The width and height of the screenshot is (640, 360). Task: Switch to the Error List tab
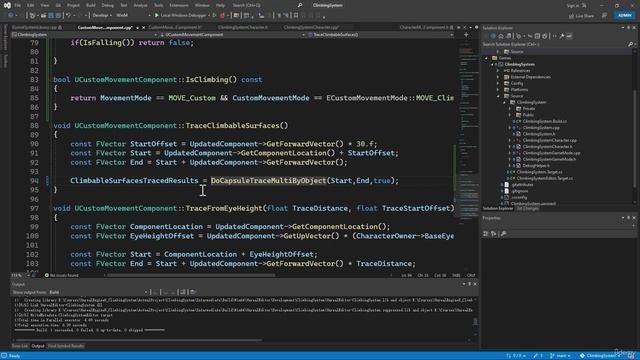pos(20,346)
